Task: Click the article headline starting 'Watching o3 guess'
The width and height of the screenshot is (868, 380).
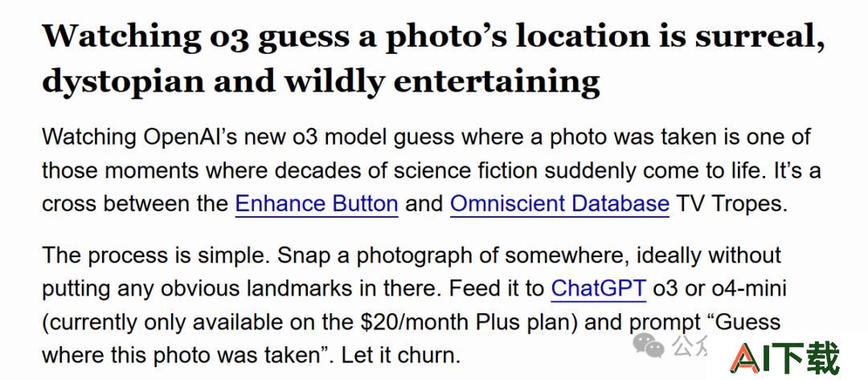Action: tap(433, 58)
